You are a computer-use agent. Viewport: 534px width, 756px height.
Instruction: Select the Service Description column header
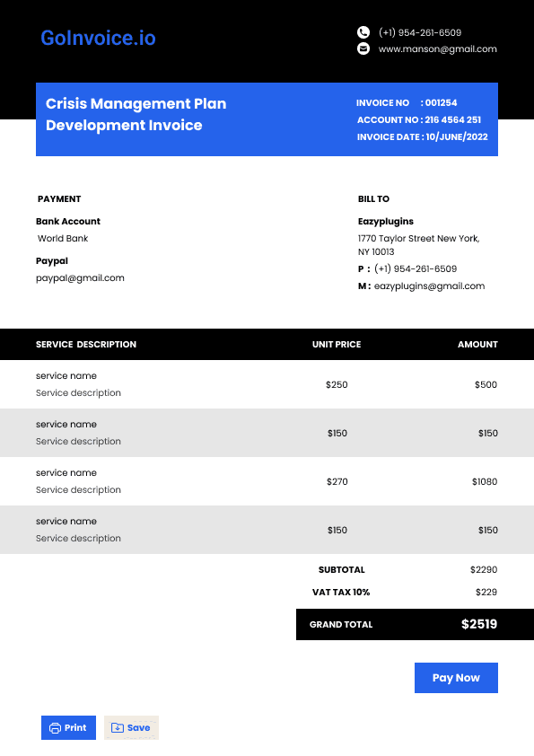(86, 344)
